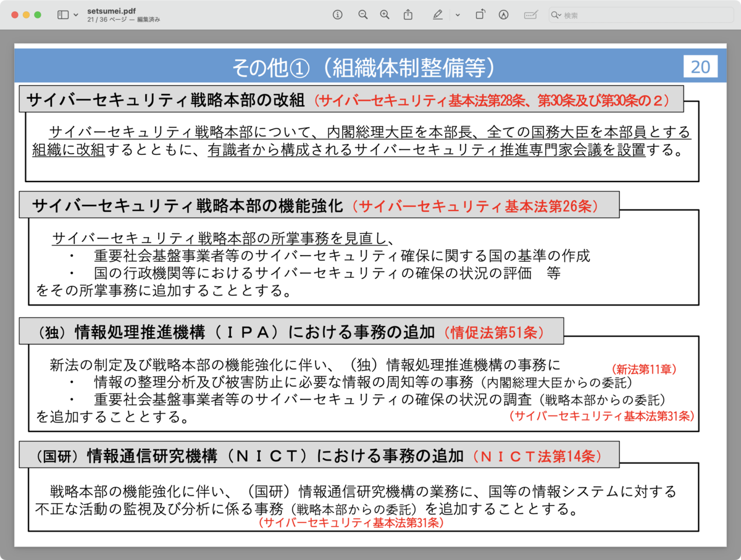Click the page number 20 box
This screenshot has width=741, height=560.
700,67
